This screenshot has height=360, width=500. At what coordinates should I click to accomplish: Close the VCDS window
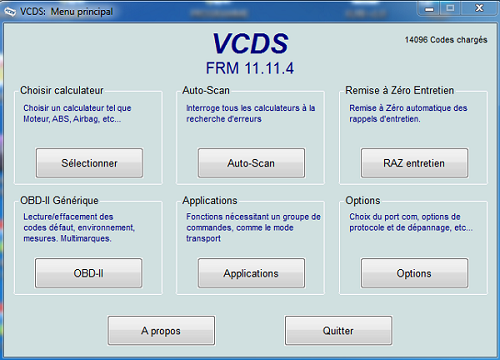(479, 8)
